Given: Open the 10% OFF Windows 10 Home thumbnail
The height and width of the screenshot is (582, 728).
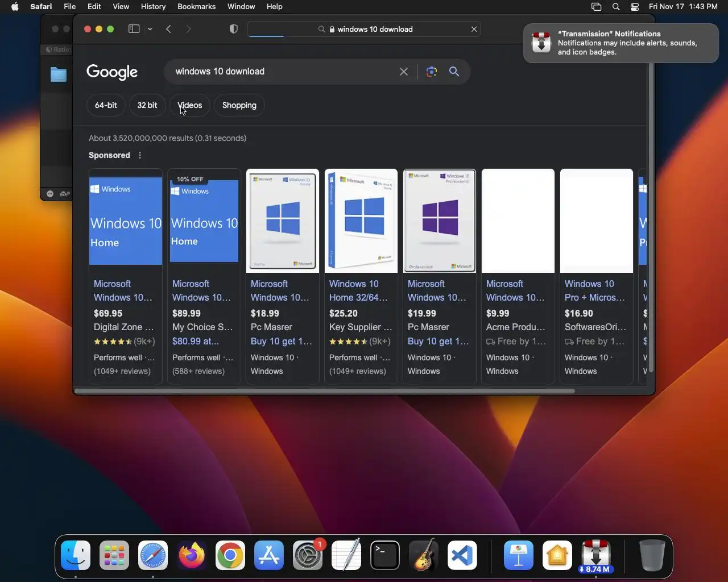Looking at the screenshot, I should pyautogui.click(x=204, y=221).
